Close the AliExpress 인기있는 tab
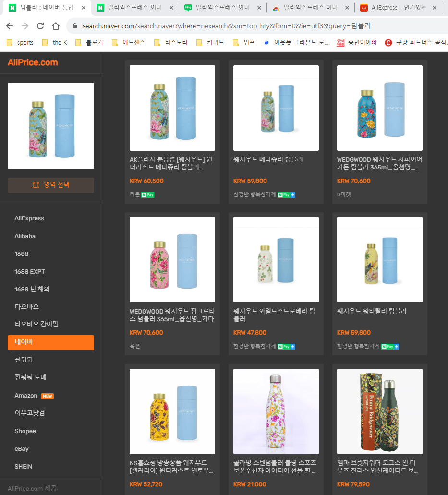This screenshot has width=448, height=495. pos(435,8)
